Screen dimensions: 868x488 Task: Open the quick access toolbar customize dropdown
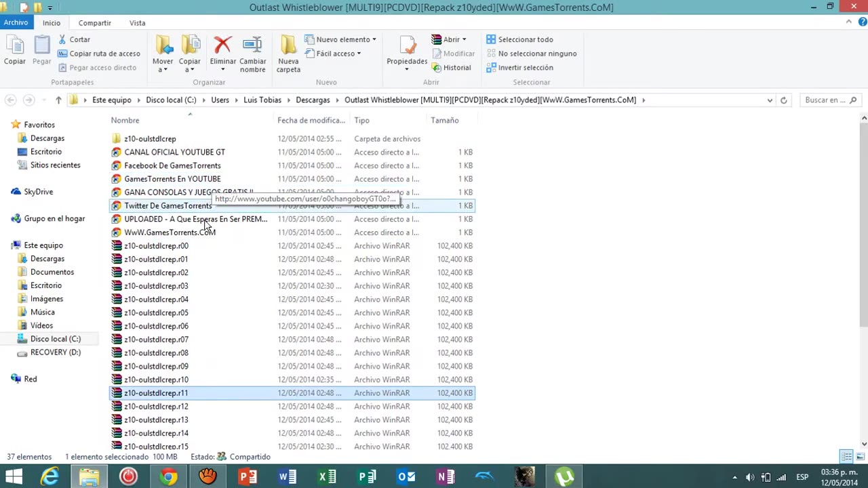point(50,7)
